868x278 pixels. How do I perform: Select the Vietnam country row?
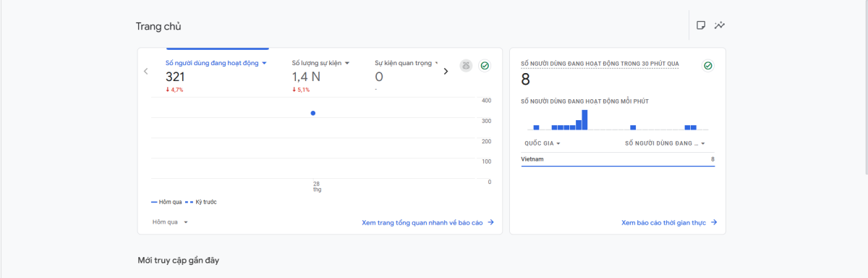618,159
